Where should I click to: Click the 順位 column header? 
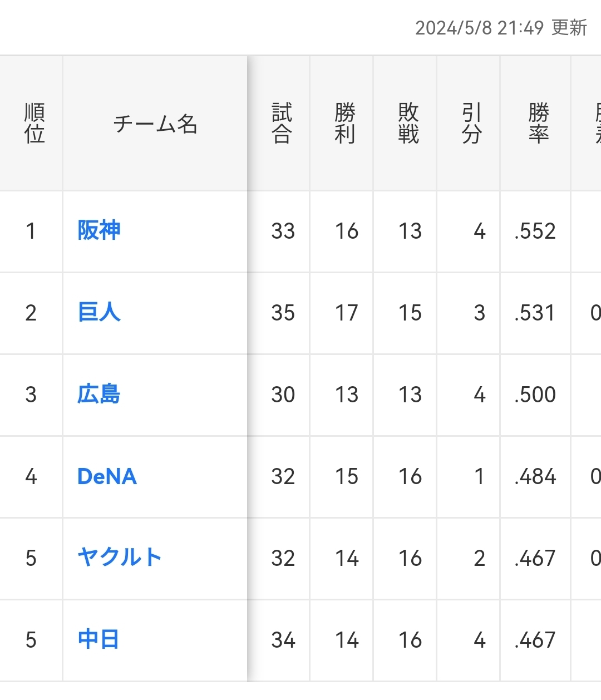coord(35,124)
